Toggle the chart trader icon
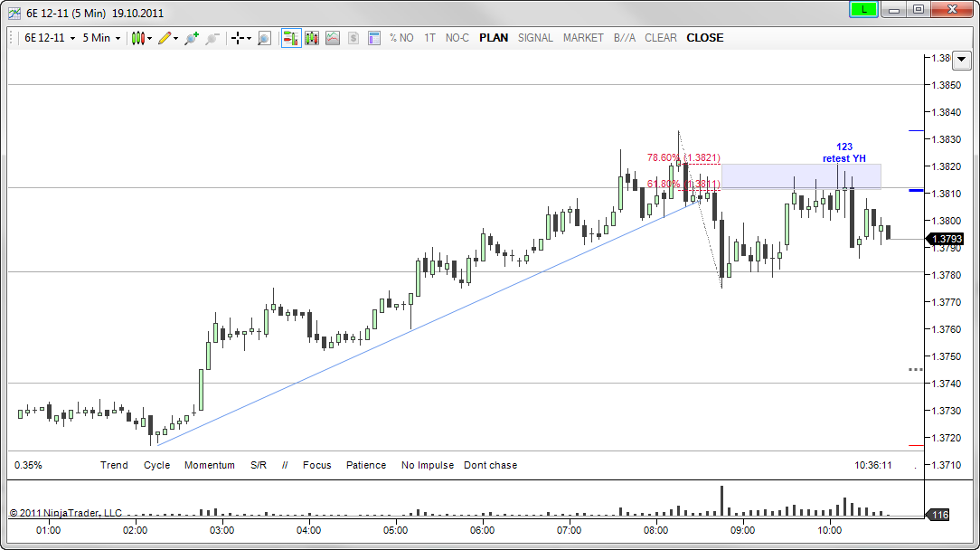The height and width of the screenshot is (550, 980). point(290,38)
